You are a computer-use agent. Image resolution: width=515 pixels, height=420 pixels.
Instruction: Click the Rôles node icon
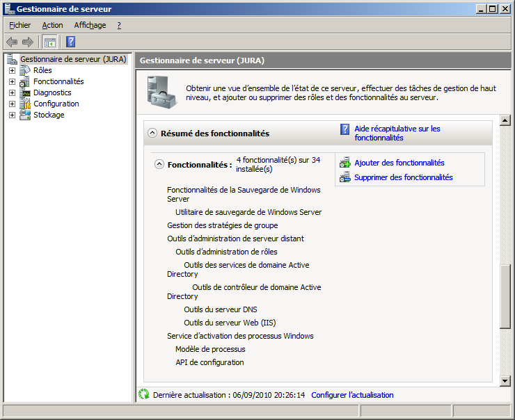click(x=25, y=70)
